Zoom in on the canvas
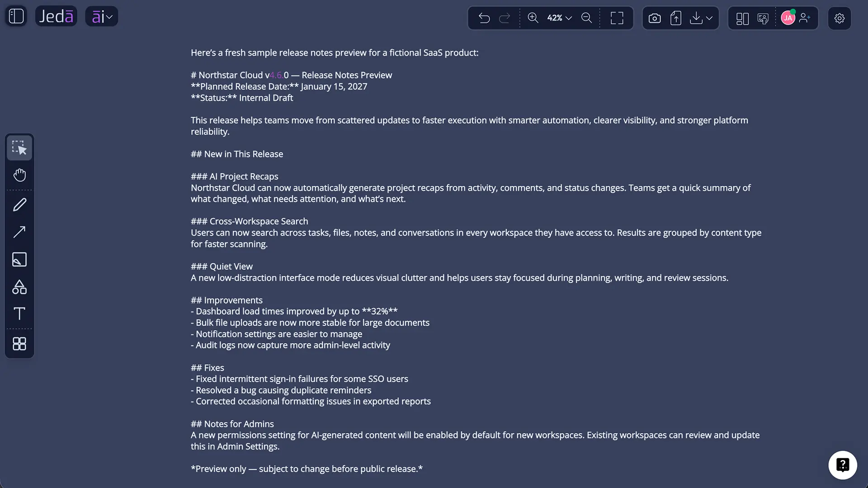This screenshot has width=868, height=488. pyautogui.click(x=533, y=18)
